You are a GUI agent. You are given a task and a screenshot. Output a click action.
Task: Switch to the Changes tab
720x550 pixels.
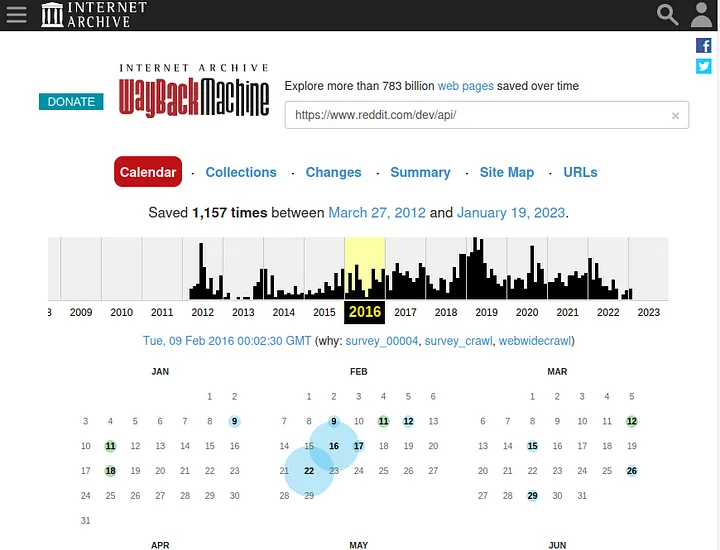[x=333, y=172]
